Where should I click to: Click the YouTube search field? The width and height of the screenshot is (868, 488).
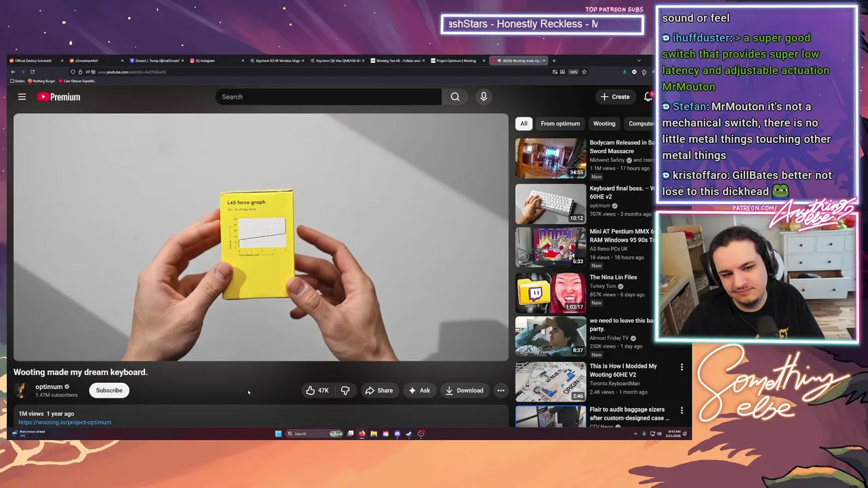click(328, 97)
